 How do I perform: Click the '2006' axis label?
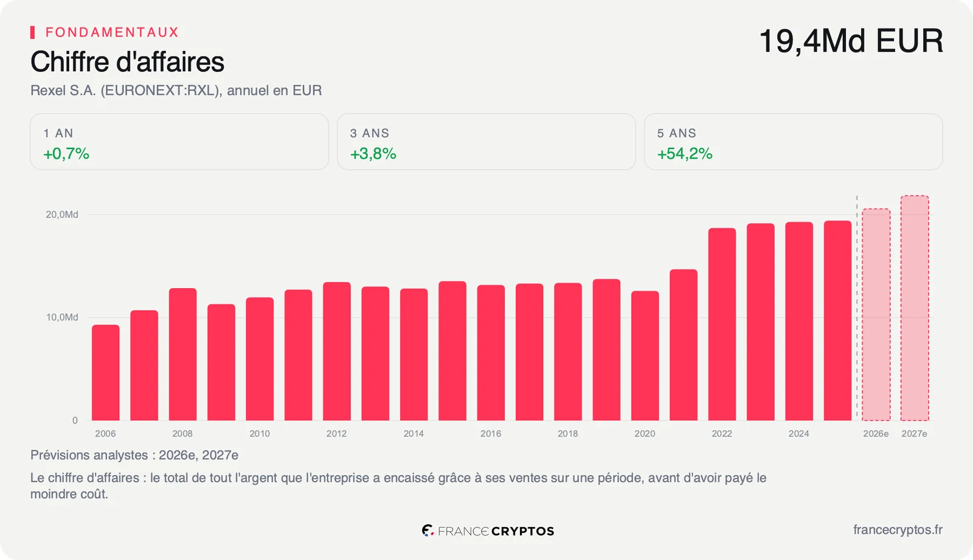click(105, 434)
